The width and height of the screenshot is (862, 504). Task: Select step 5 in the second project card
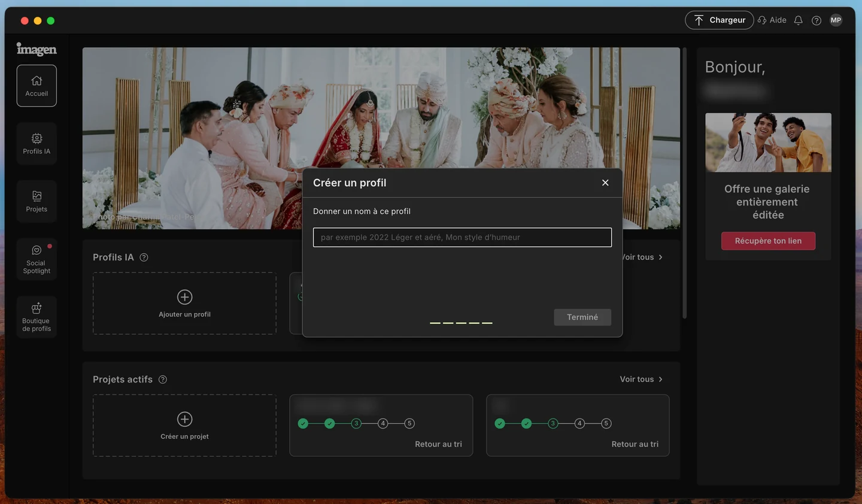606,423
